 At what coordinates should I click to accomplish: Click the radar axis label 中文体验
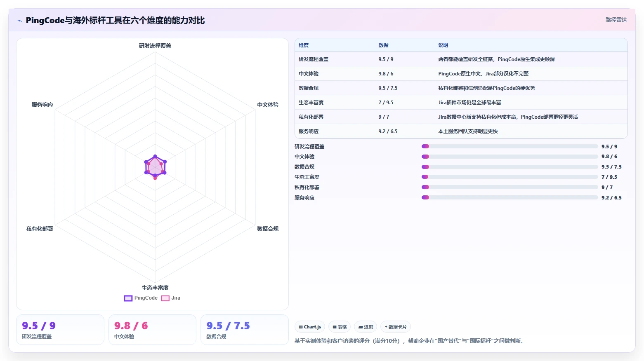(268, 105)
